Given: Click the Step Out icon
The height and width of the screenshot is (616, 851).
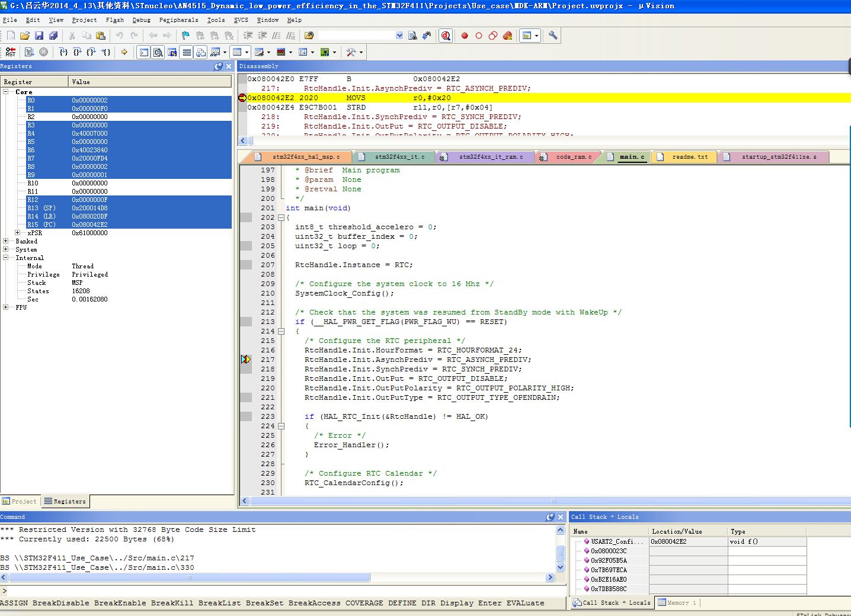Looking at the screenshot, I should [x=91, y=52].
